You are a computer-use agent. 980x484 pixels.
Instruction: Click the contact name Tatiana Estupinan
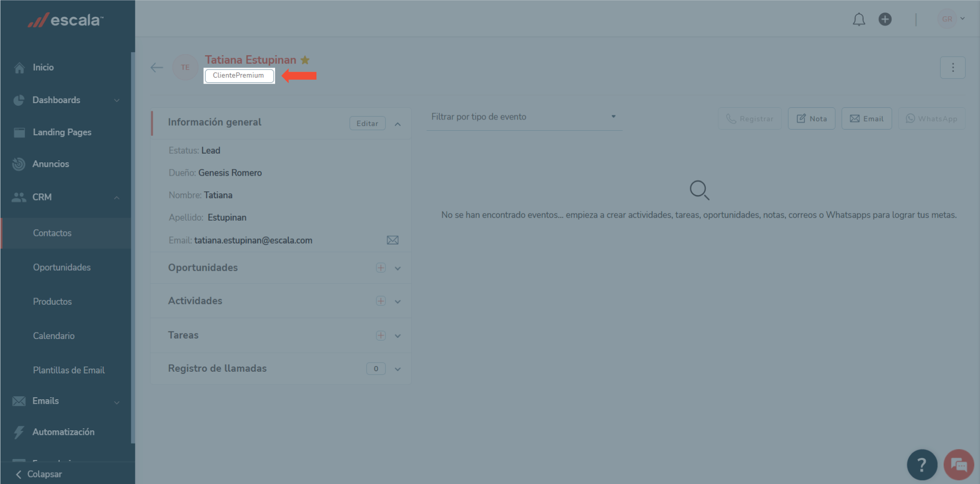point(251,60)
